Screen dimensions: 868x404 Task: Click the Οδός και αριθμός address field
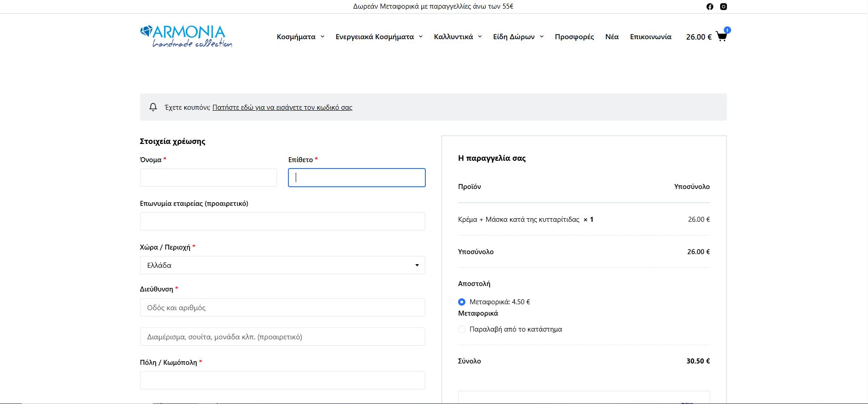(x=283, y=307)
